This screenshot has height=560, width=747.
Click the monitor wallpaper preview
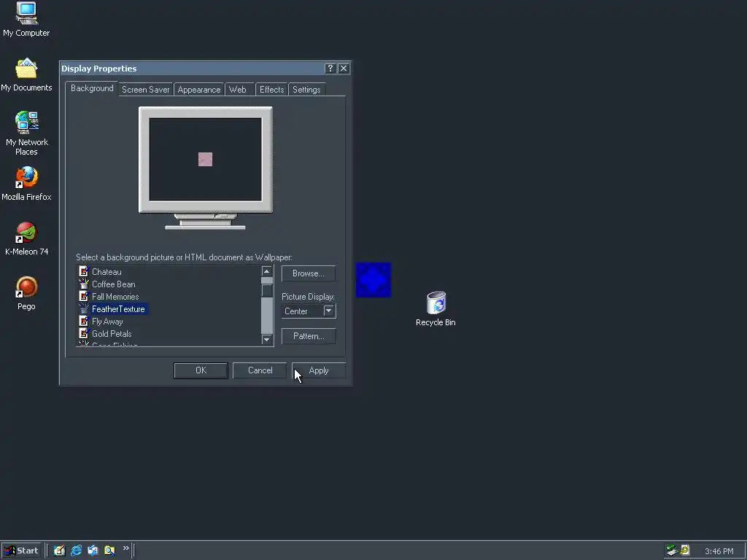pos(205,160)
